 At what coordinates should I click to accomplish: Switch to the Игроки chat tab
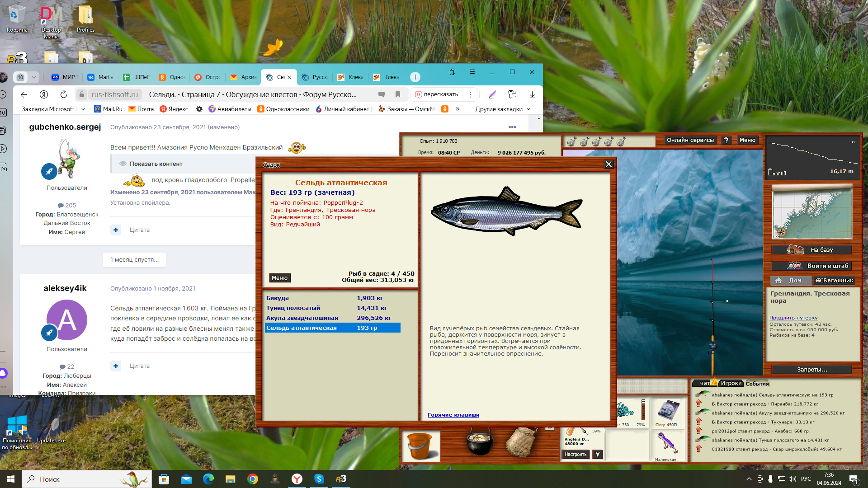tap(731, 383)
